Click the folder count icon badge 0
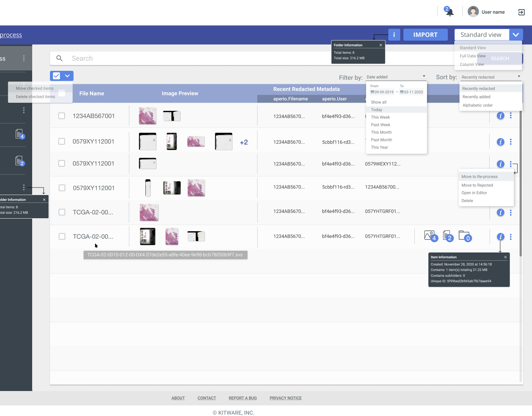 [x=465, y=236]
